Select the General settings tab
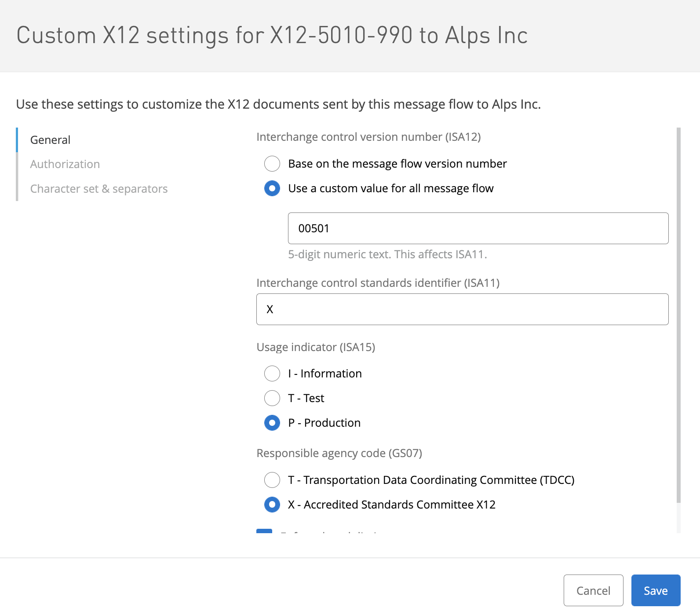Image resolution: width=700 pixels, height=615 pixels. click(x=50, y=140)
